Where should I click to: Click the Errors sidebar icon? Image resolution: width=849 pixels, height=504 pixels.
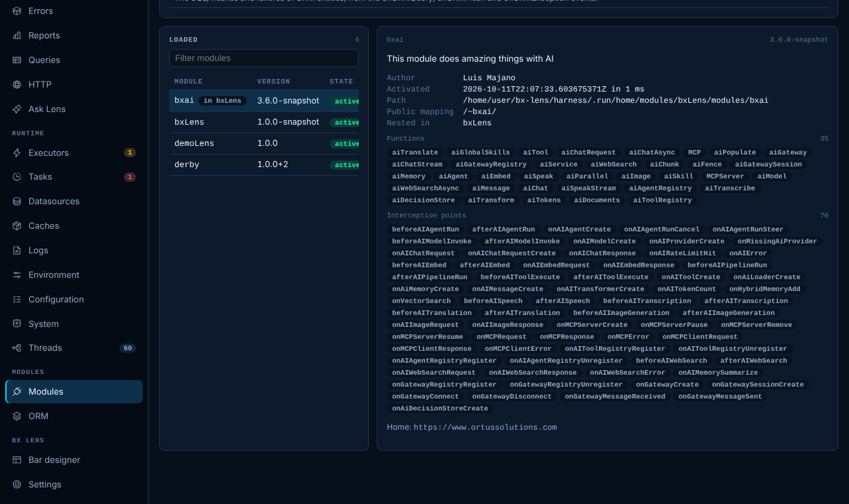click(17, 11)
